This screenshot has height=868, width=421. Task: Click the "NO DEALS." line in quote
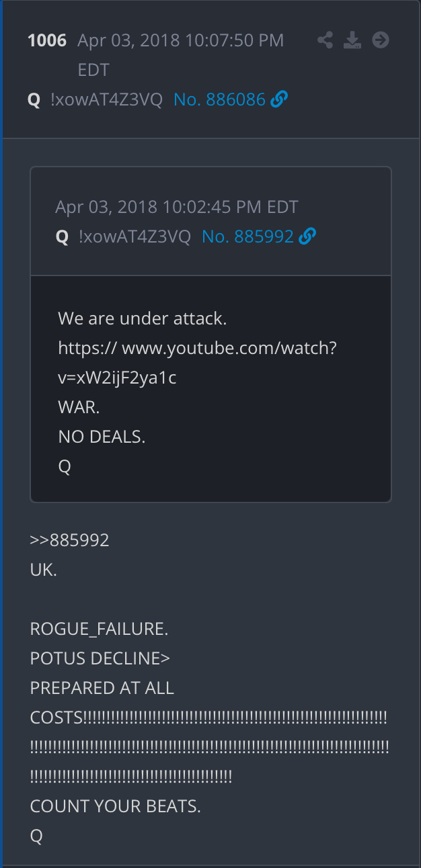pyautogui.click(x=102, y=437)
